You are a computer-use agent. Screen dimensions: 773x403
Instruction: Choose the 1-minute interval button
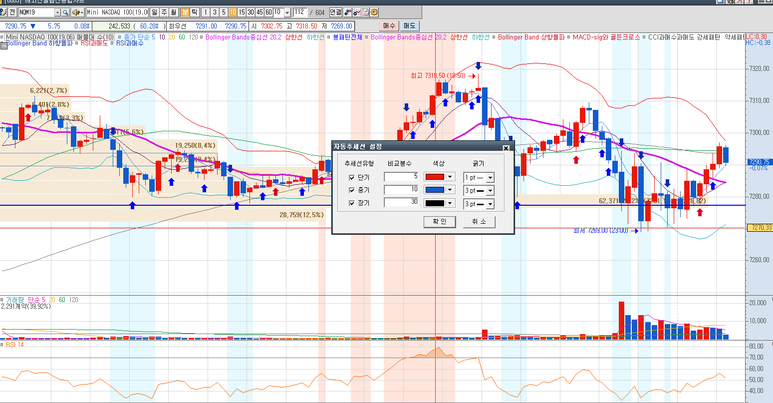click(x=205, y=12)
